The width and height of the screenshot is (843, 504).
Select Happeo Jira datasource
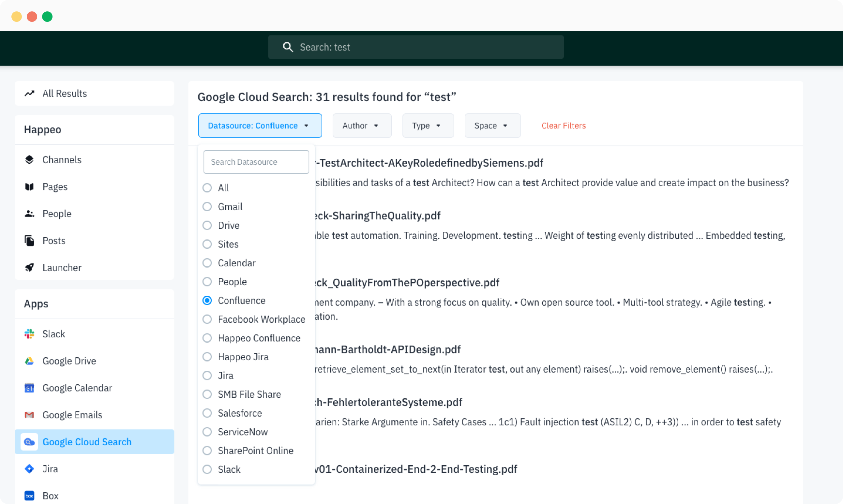207,357
